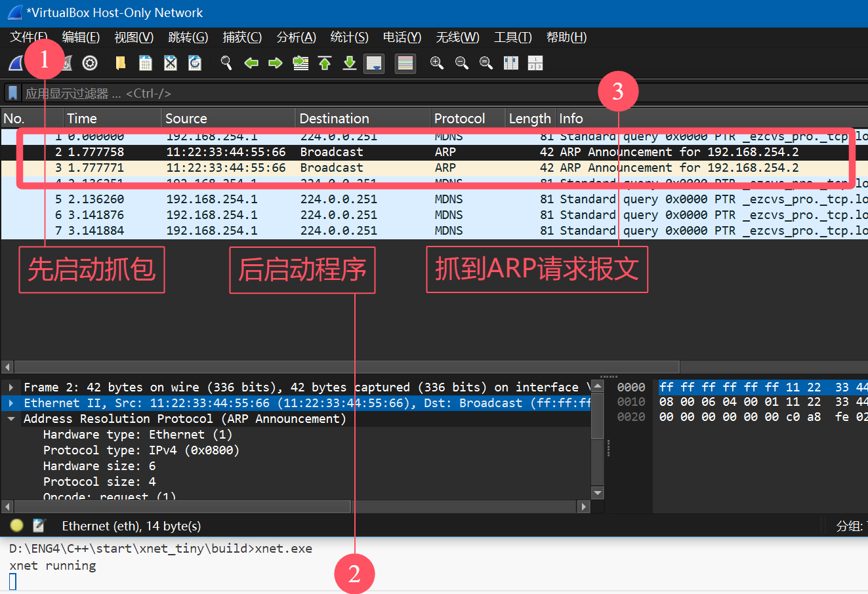
Task: Click the open capture file folder icon
Action: 121,63
